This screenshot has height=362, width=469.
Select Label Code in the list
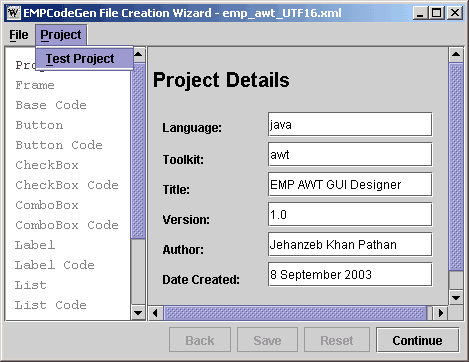click(55, 265)
